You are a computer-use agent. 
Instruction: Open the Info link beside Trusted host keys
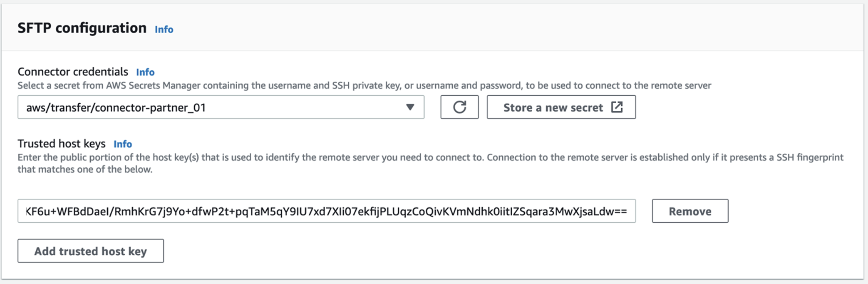[123, 144]
